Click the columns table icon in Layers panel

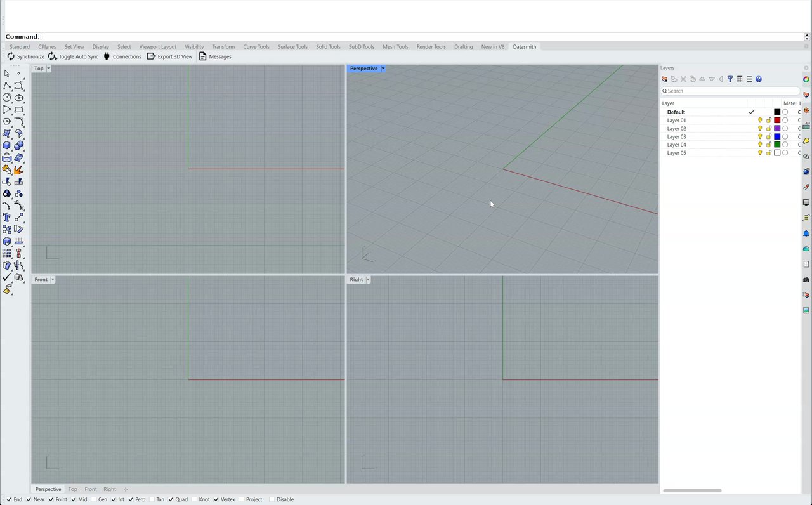(740, 79)
